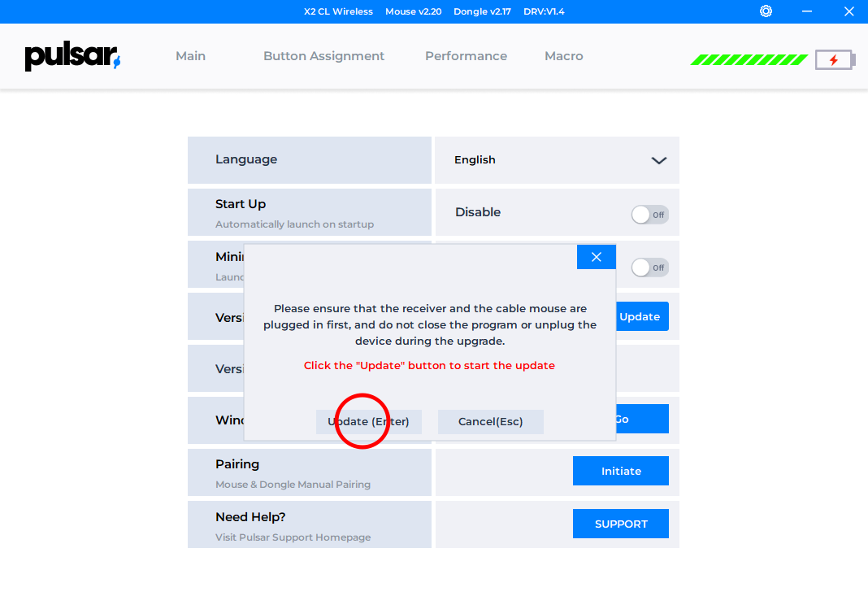Screen dimensions: 868x609
Task: Click 'Dongle v2.17' version text
Action: [482, 11]
